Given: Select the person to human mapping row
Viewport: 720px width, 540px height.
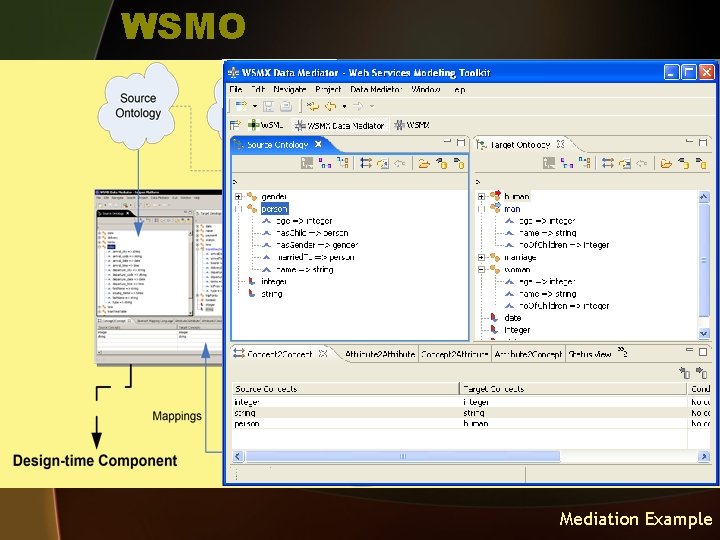Looking at the screenshot, I should [471, 423].
